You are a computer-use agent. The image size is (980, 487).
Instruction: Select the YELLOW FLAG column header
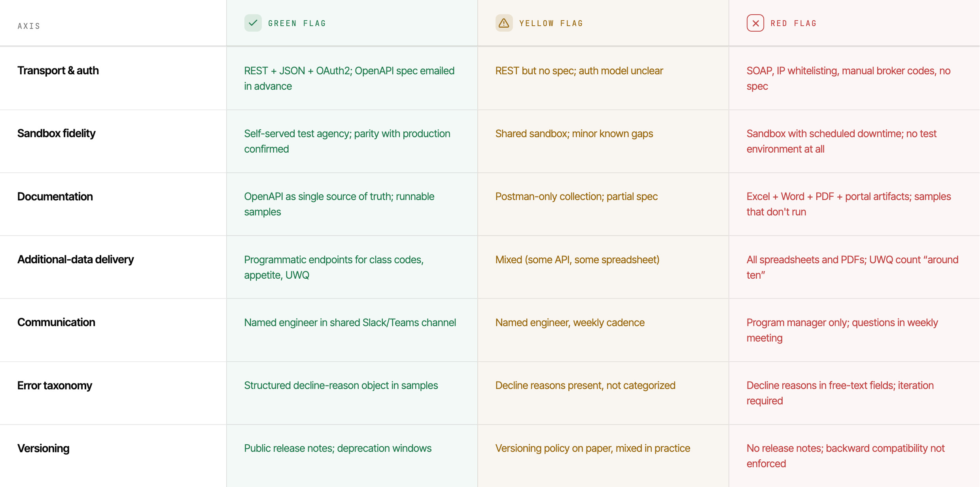[551, 23]
